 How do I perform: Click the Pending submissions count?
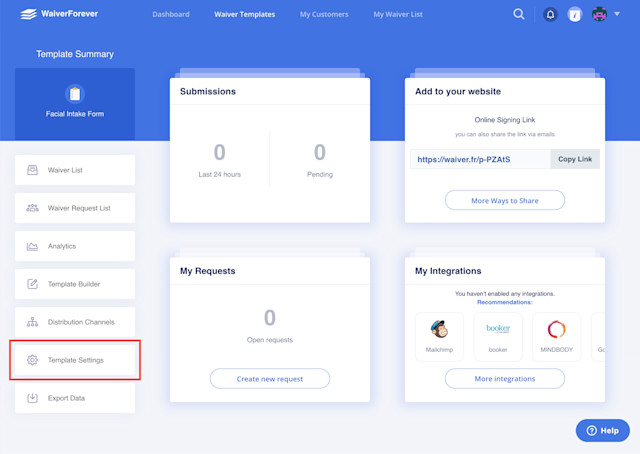click(320, 152)
